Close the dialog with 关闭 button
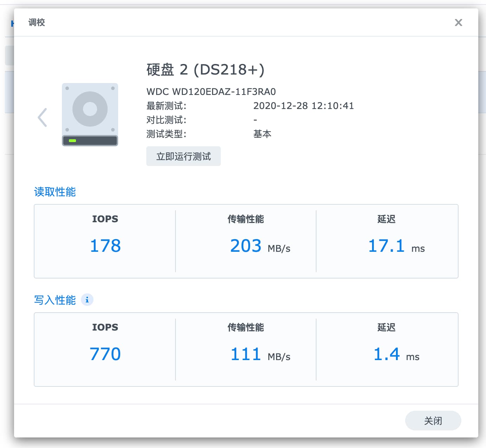Screen dimensions: 486x448 [433, 421]
